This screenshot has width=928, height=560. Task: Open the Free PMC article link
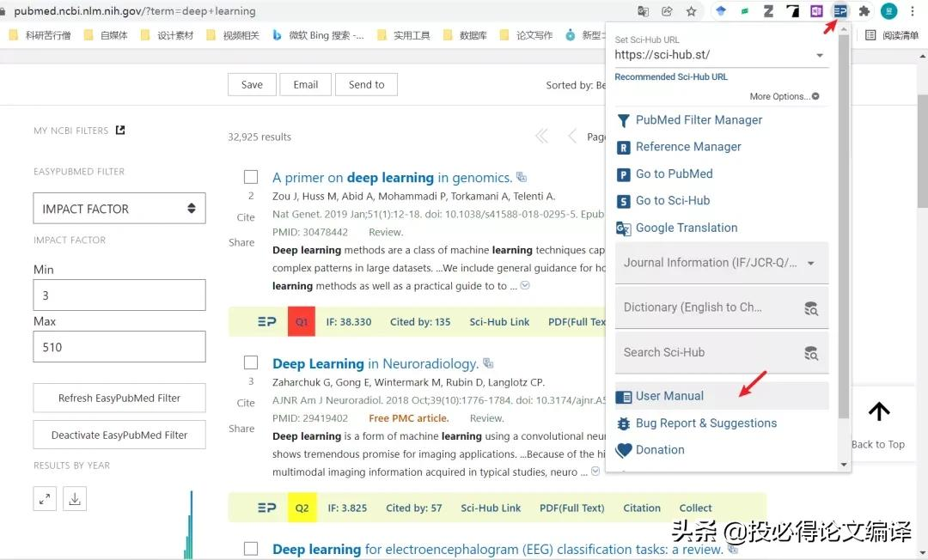pos(409,418)
